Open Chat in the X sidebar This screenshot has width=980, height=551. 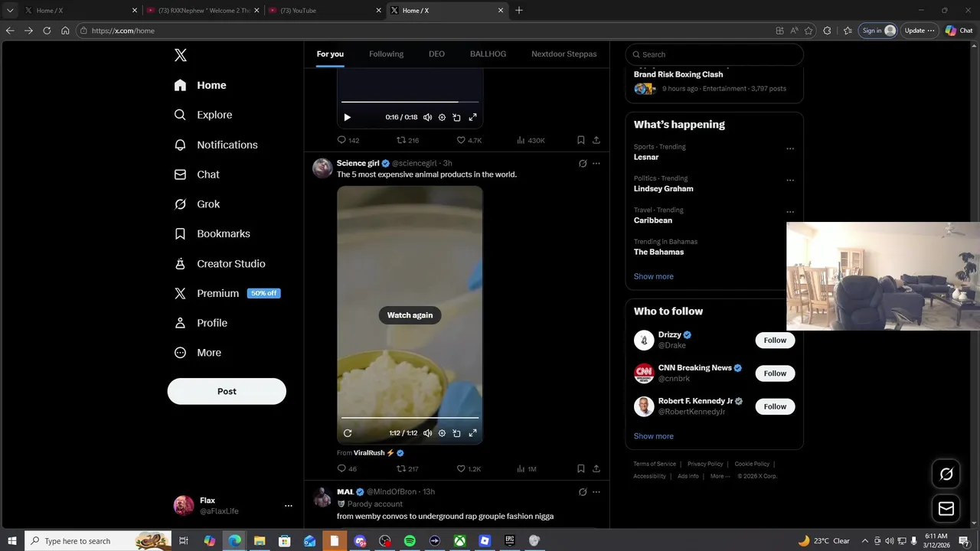[197, 174]
